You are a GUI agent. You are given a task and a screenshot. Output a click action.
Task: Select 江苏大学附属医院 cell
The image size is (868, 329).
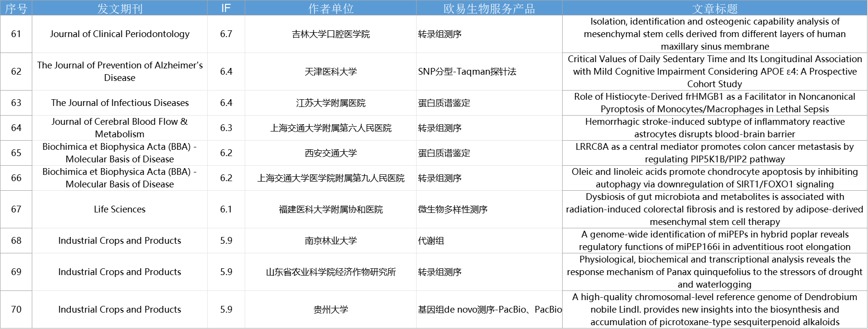pos(330,103)
